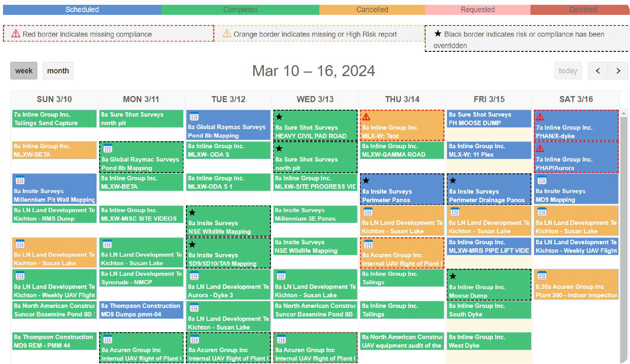Click scrollbar up arrow
This screenshot has height=364, width=630.
(624, 113)
